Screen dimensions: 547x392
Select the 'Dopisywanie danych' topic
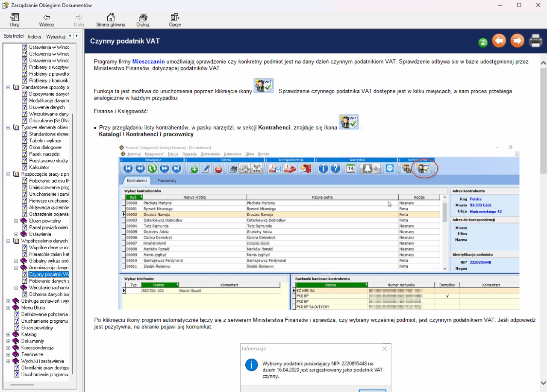(x=49, y=94)
